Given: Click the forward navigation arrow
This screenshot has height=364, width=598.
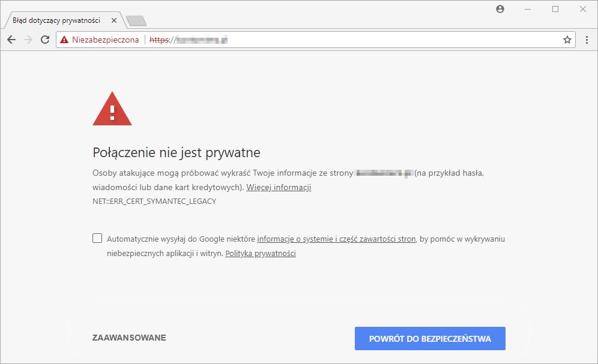Looking at the screenshot, I should click(x=28, y=40).
